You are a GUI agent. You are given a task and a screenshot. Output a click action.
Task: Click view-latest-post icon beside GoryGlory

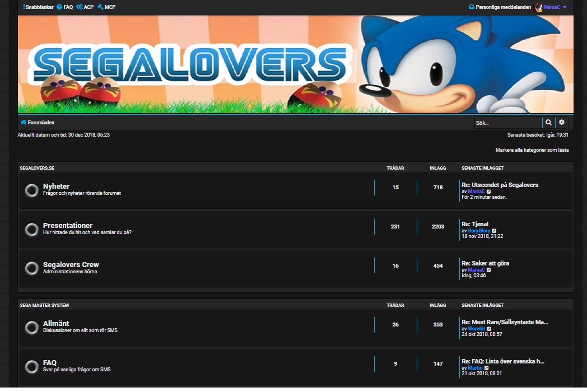[494, 231]
